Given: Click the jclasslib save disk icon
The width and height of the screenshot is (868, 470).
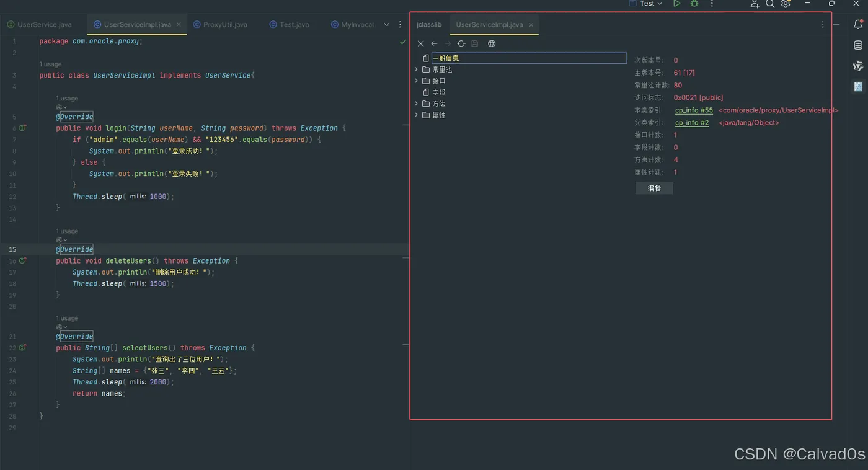Looking at the screenshot, I should point(475,43).
